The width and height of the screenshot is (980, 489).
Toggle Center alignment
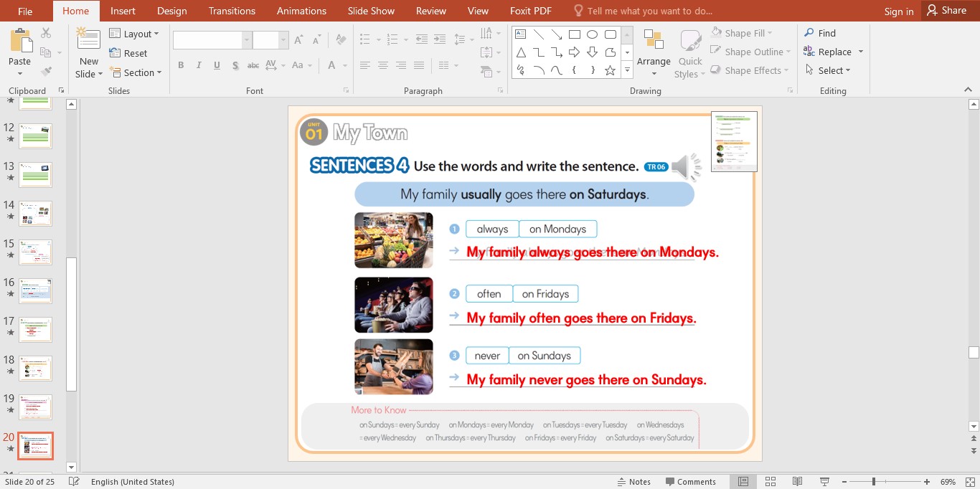pos(383,65)
